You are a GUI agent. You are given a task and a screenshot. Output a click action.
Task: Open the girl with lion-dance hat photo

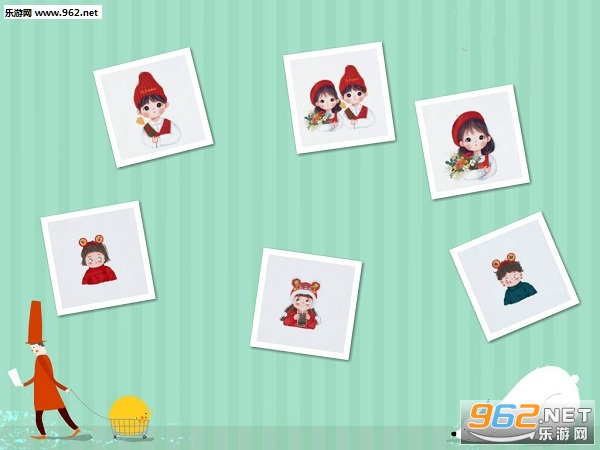(306, 304)
